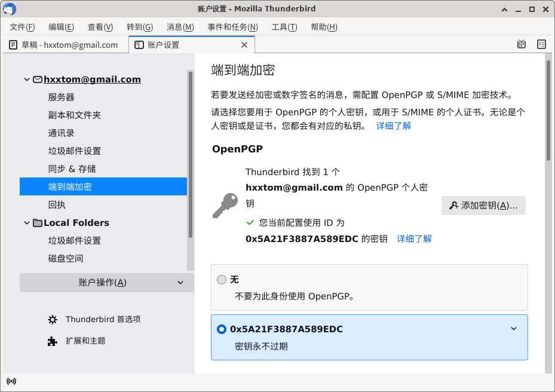Click 密钥永不过期 text
Viewport: 555px width, 392px height.
click(x=261, y=347)
